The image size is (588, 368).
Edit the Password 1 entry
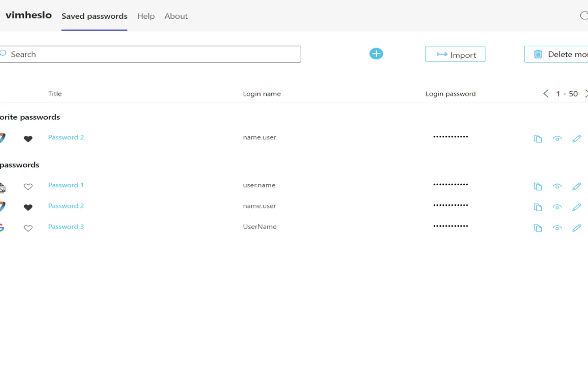tap(577, 187)
